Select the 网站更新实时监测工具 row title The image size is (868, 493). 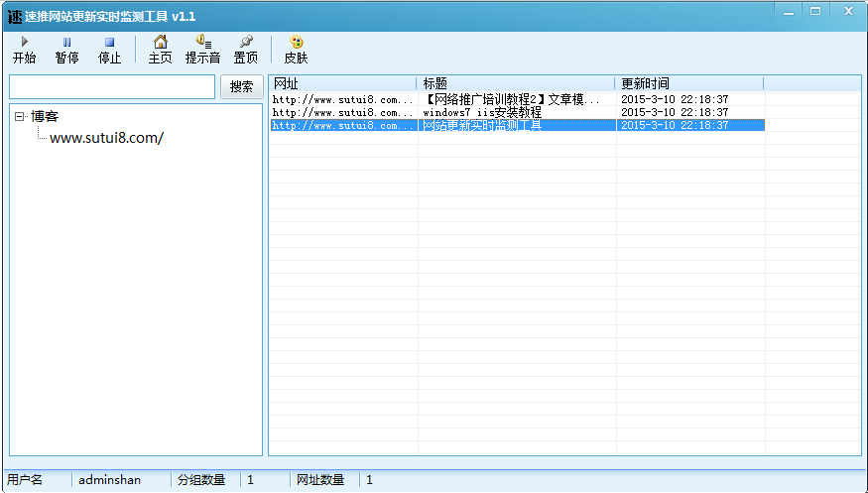(x=482, y=126)
